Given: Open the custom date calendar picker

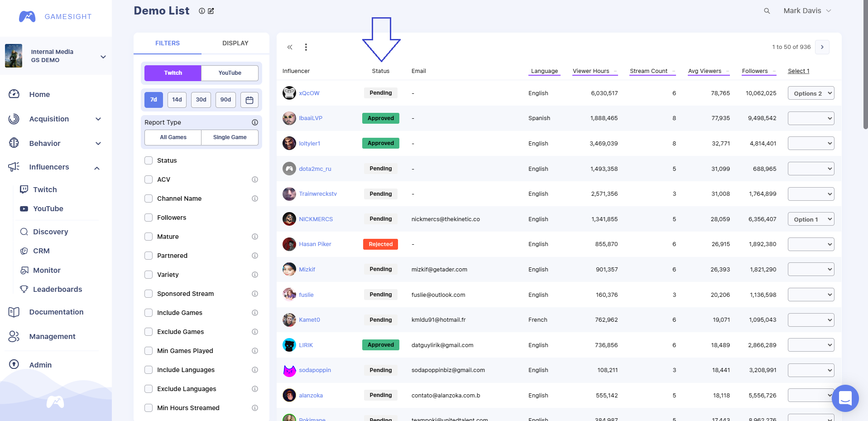Looking at the screenshot, I should pyautogui.click(x=249, y=100).
